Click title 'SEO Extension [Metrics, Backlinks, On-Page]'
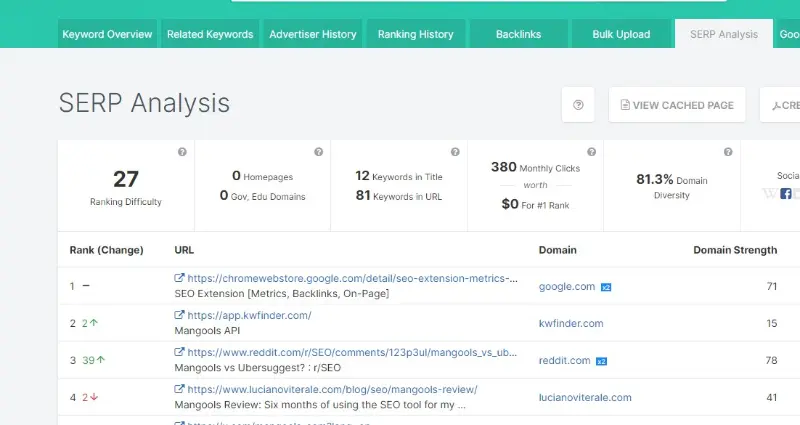This screenshot has height=425, width=800. tap(282, 294)
